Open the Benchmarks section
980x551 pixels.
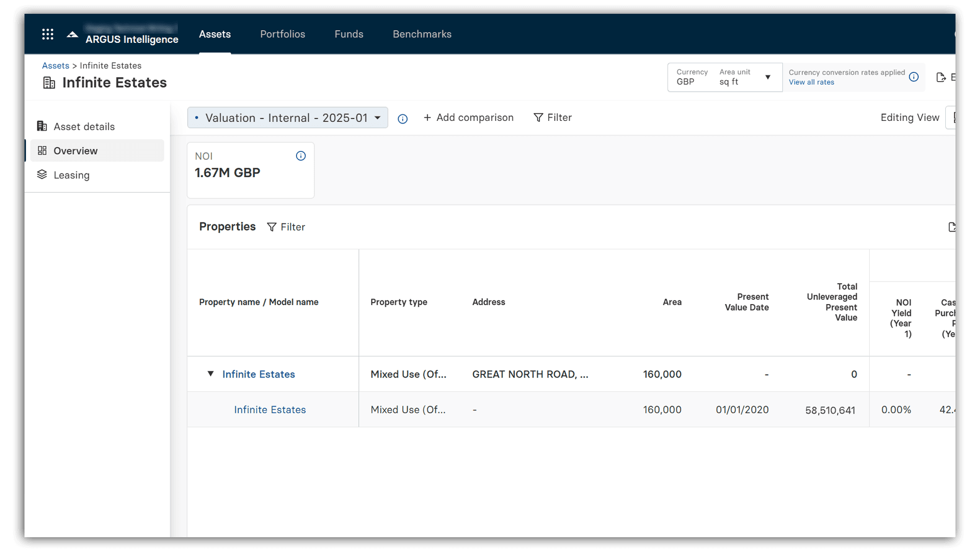(x=422, y=34)
